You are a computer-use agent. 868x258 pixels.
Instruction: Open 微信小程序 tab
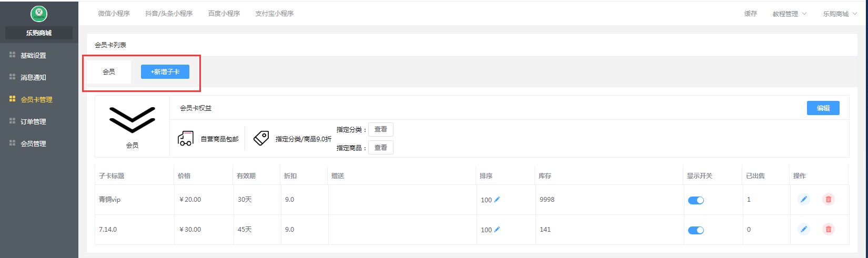pos(114,14)
